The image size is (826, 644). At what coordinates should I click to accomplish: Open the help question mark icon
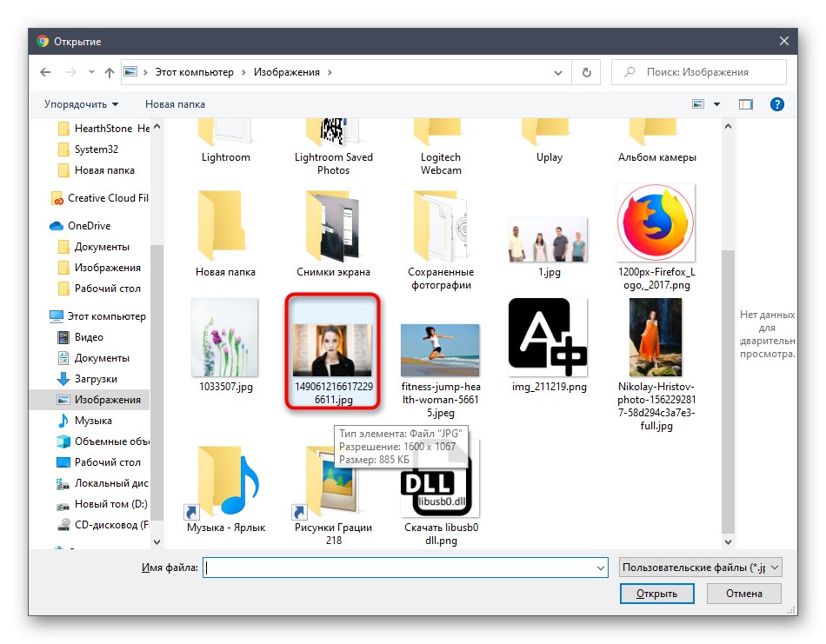[776, 104]
